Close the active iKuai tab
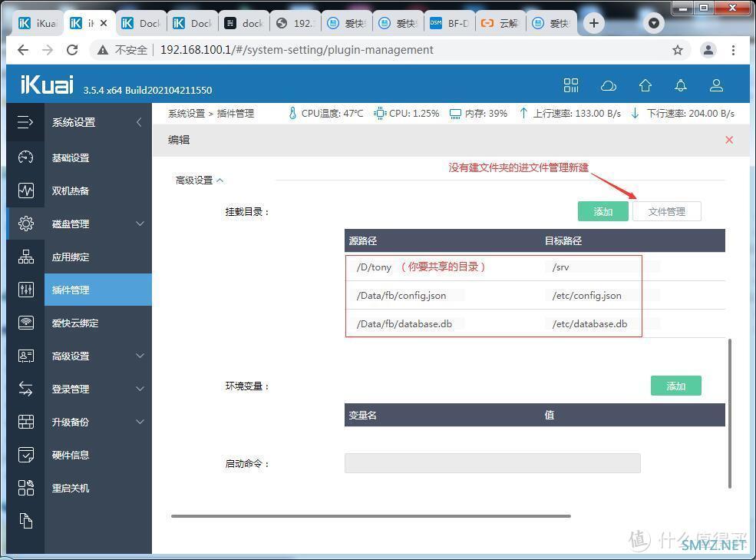 104,23
